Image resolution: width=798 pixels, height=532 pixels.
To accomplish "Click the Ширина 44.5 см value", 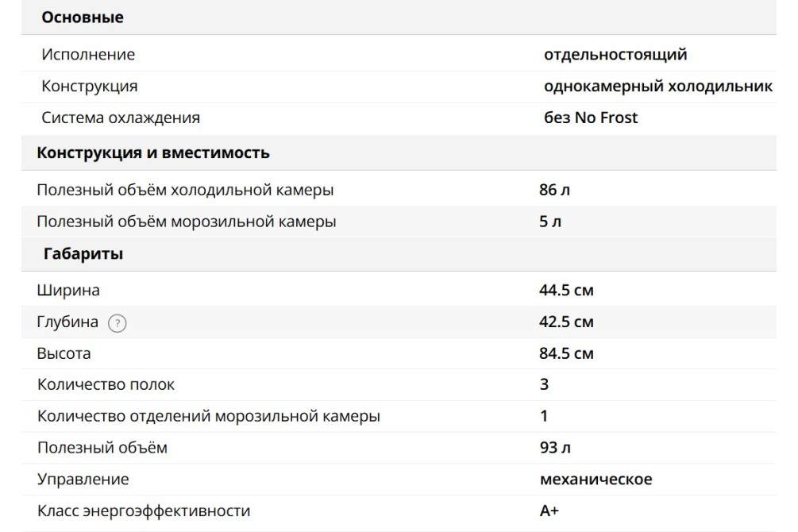I will [x=566, y=291].
